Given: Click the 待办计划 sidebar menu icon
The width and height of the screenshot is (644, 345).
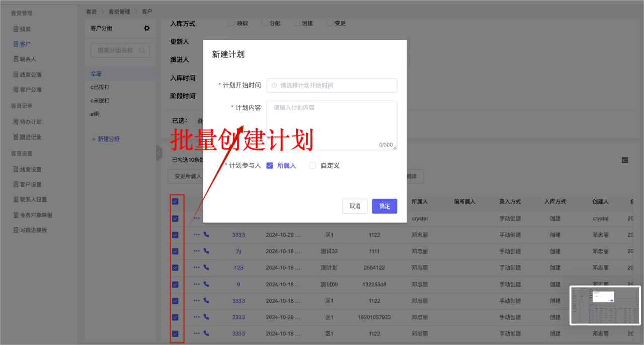Looking at the screenshot, I should point(16,122).
